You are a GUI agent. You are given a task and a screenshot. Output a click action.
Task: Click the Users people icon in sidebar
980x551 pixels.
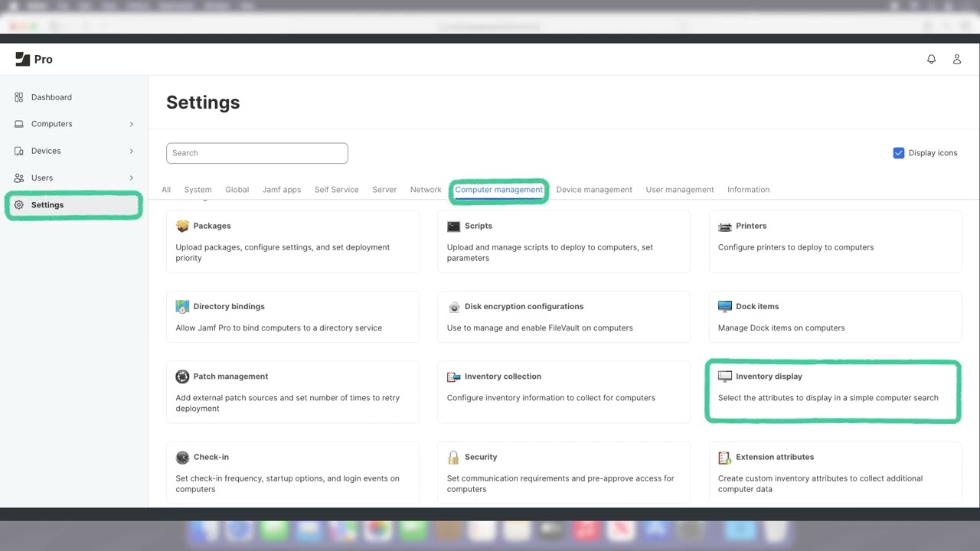[x=19, y=178]
